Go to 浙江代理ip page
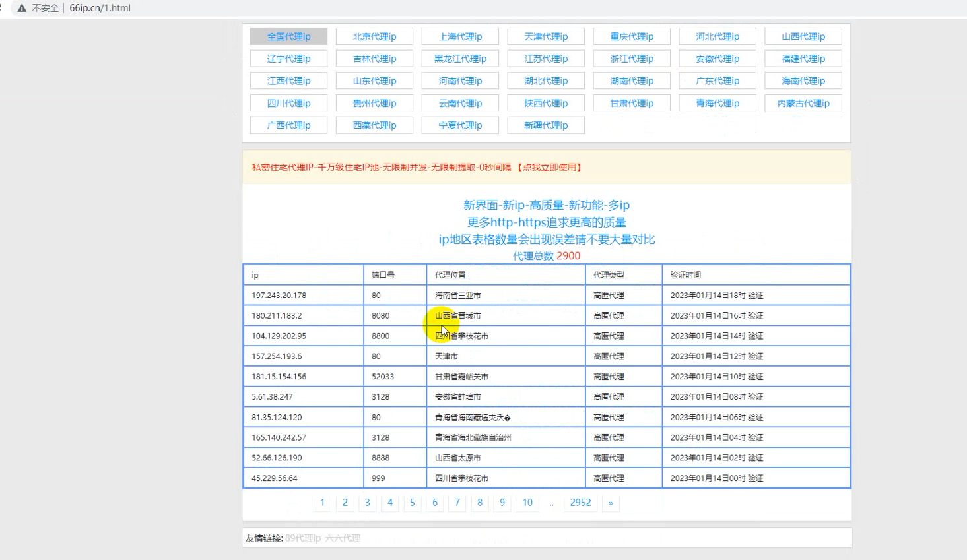 [632, 59]
